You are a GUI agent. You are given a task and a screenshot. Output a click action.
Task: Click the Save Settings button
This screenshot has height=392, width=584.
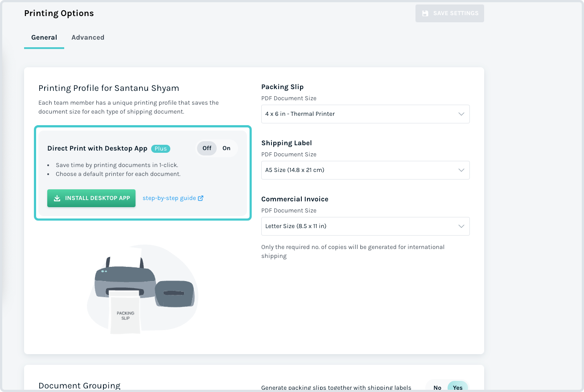click(449, 13)
